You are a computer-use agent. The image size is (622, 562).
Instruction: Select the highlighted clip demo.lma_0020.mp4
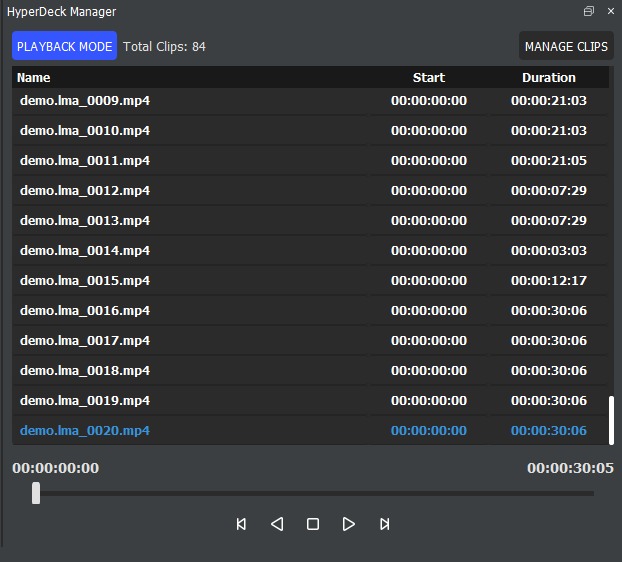click(310, 430)
